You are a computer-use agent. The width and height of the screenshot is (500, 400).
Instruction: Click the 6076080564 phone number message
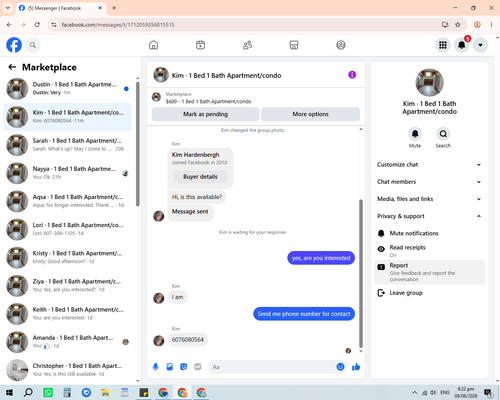tap(188, 340)
